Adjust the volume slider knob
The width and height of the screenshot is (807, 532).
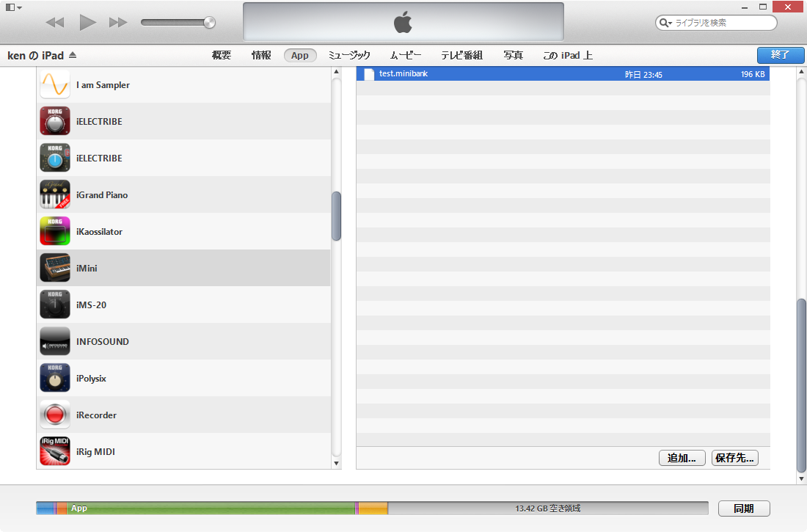[210, 22]
